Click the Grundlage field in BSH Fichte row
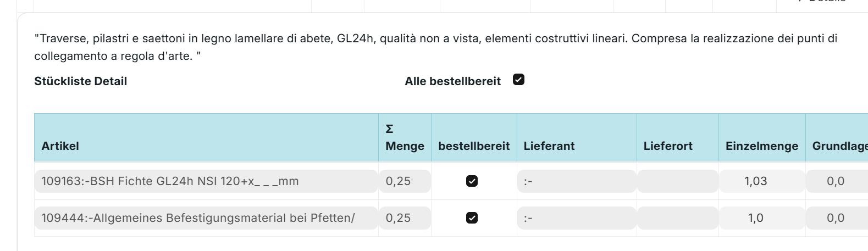The width and height of the screenshot is (868, 251). coord(837,181)
